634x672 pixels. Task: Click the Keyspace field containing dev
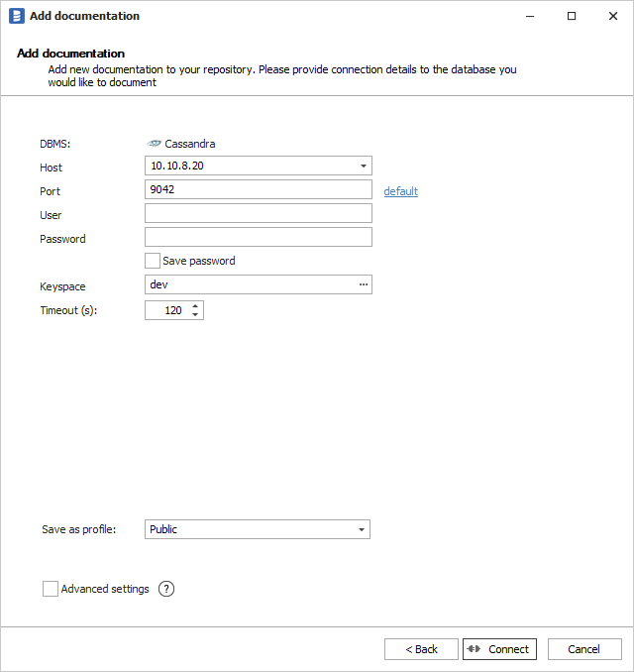[248, 285]
